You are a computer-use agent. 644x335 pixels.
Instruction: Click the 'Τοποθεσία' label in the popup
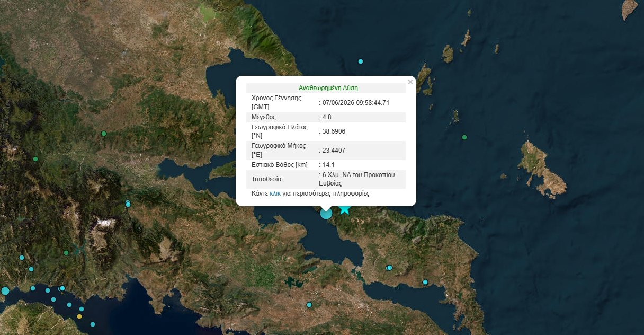click(266, 179)
